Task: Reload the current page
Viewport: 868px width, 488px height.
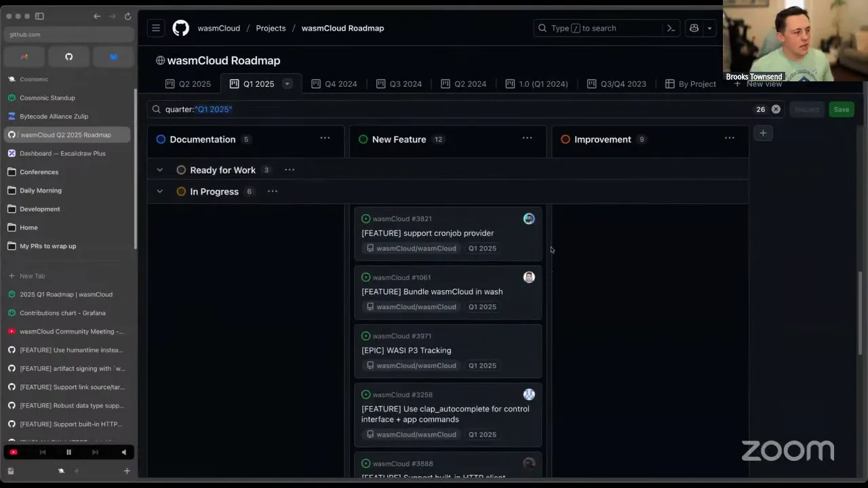Action: pyautogui.click(x=127, y=16)
